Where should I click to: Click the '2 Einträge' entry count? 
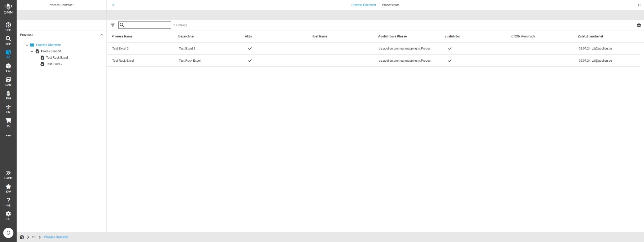point(180,25)
